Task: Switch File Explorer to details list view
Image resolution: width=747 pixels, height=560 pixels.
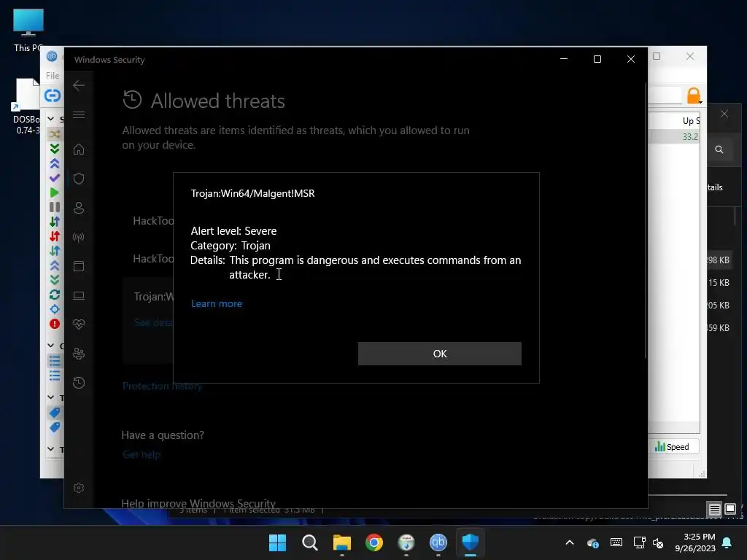Action: coord(714,510)
